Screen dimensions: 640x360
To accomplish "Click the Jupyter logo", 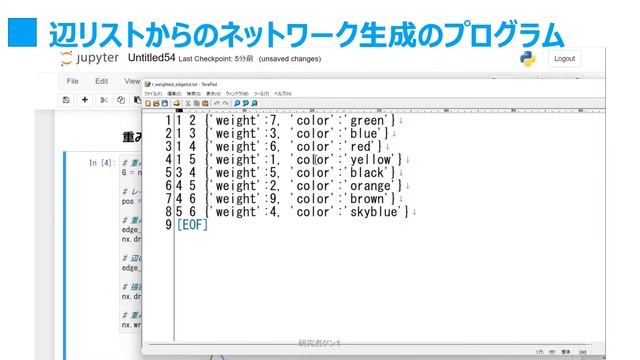I will coord(89,58).
